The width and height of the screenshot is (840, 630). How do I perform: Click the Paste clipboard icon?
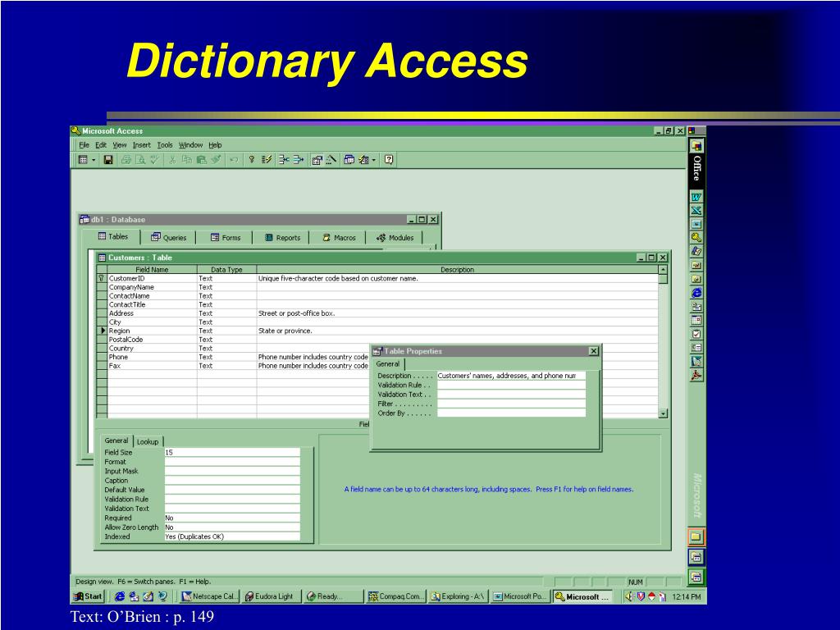[202, 160]
